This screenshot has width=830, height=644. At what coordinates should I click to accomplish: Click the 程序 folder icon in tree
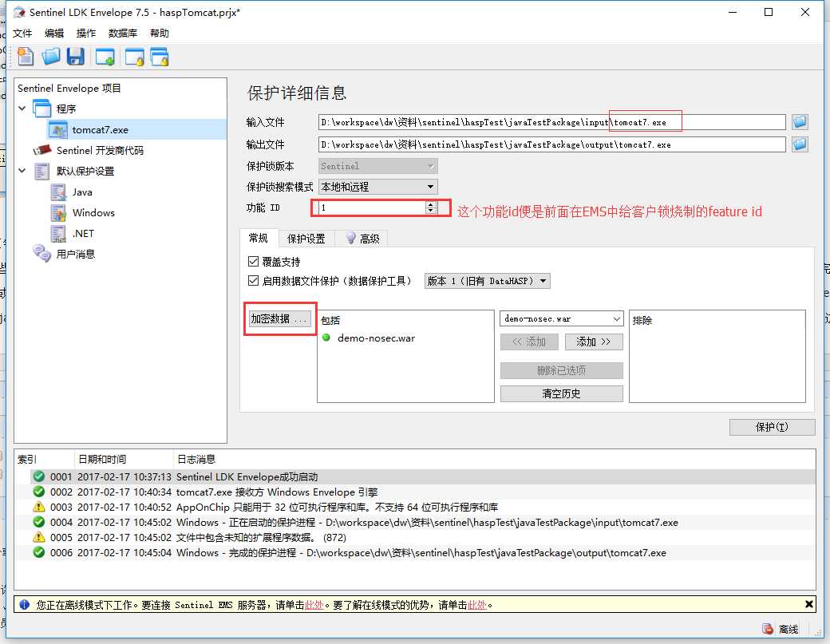(x=42, y=109)
